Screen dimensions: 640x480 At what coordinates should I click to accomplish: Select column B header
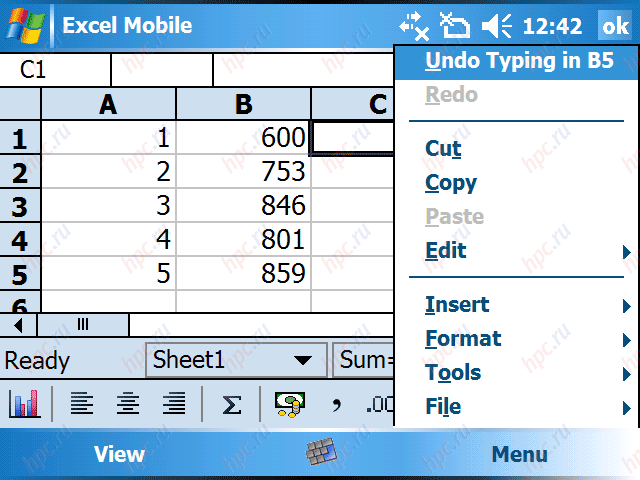coord(244,104)
